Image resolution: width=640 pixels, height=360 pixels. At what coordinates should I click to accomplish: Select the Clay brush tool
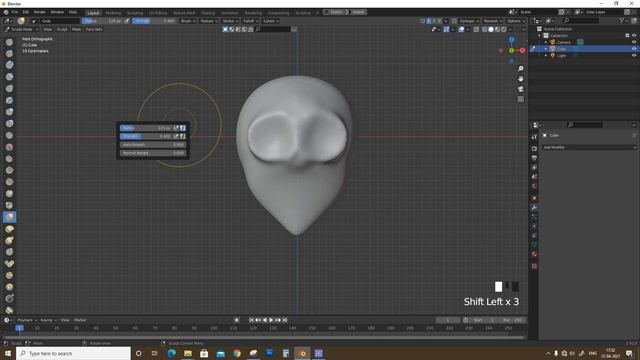click(9, 65)
